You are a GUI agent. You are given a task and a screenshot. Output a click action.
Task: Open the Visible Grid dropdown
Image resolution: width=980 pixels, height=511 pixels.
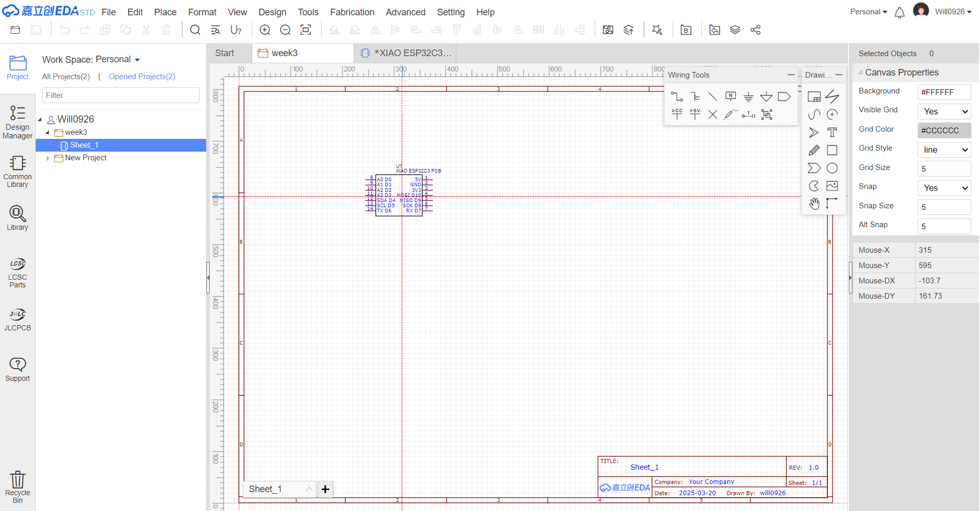pos(944,111)
